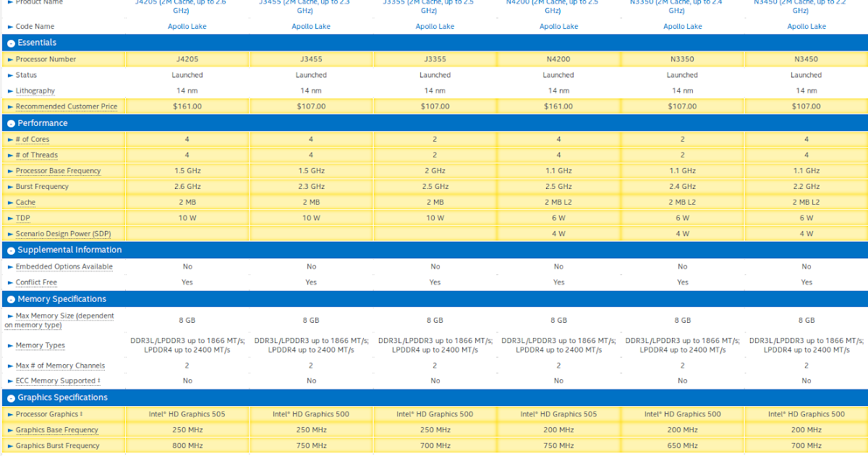The height and width of the screenshot is (456, 868).
Task: Select the 2.3 GHz burst frequency value
Action: point(311,187)
